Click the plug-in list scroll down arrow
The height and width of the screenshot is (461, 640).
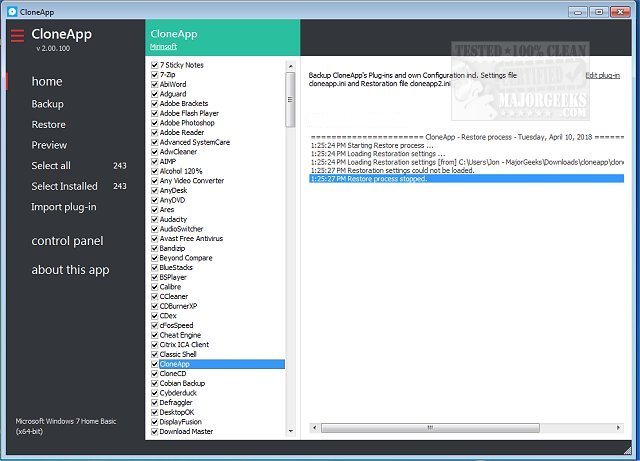[x=290, y=432]
